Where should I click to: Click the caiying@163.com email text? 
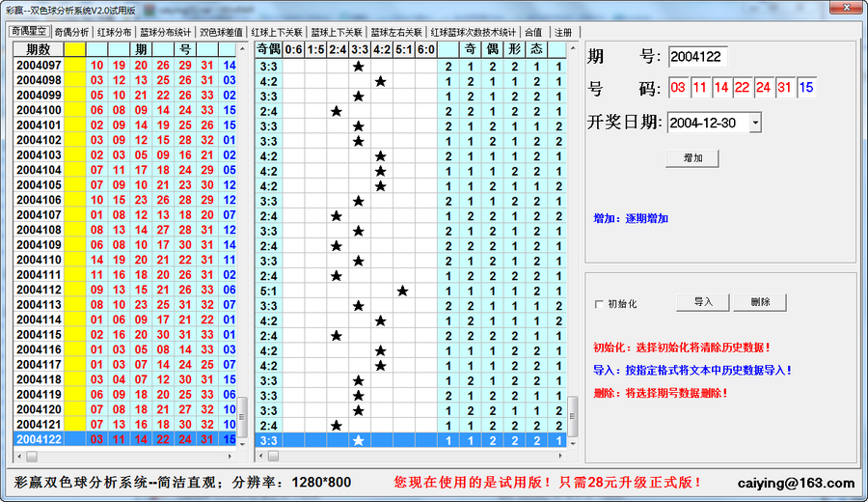pos(796,483)
